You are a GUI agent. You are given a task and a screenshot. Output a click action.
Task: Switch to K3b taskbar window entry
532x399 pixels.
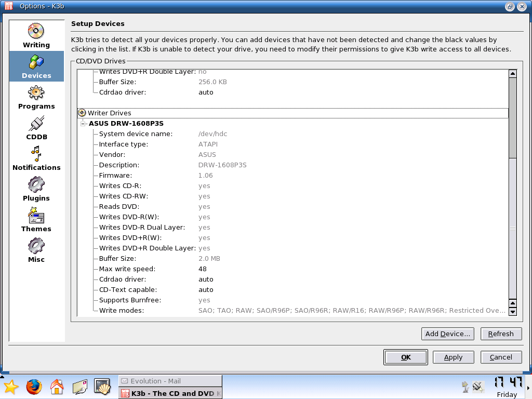[x=170, y=393]
